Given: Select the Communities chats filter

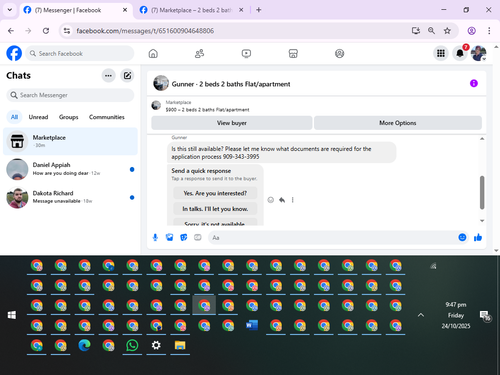Looking at the screenshot, I should (107, 117).
